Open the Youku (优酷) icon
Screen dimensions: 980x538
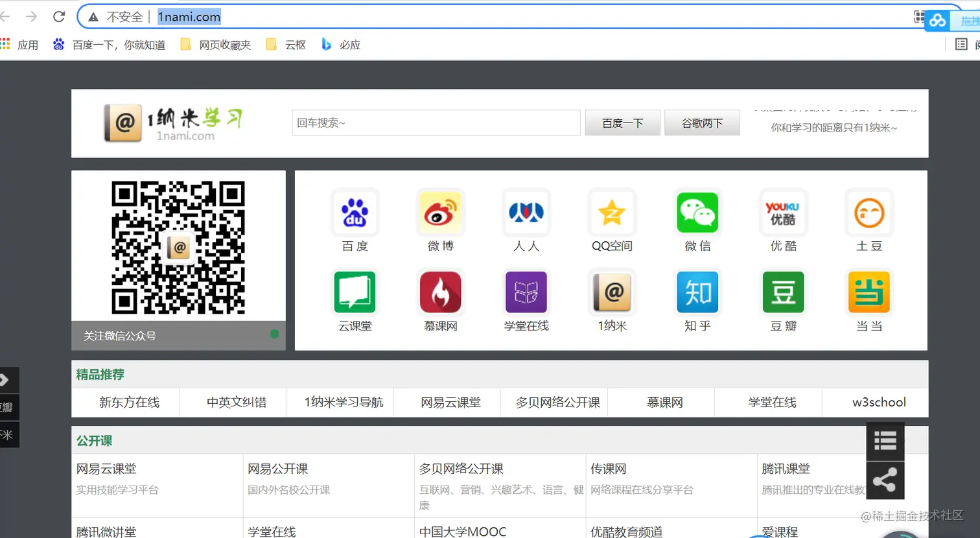coord(784,213)
